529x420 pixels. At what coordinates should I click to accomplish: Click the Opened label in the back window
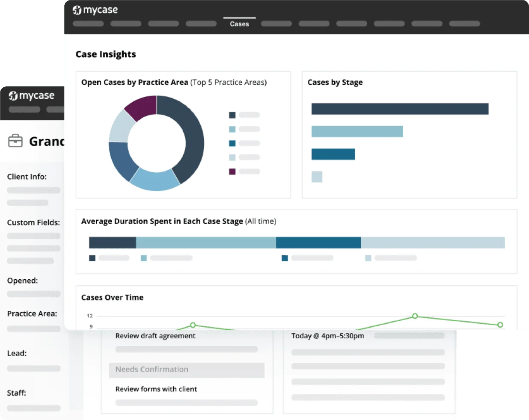coord(22,281)
